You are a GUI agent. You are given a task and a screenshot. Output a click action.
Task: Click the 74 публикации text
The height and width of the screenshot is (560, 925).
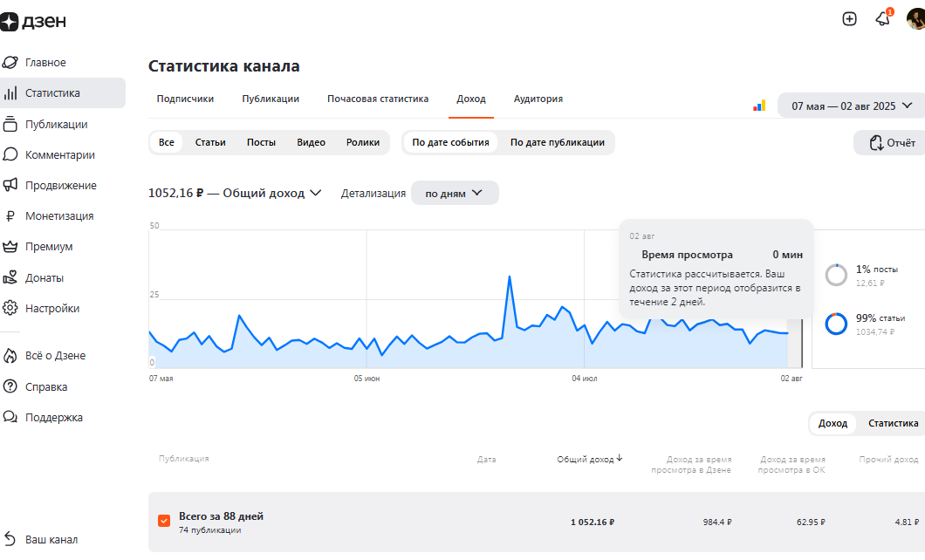[x=210, y=530]
